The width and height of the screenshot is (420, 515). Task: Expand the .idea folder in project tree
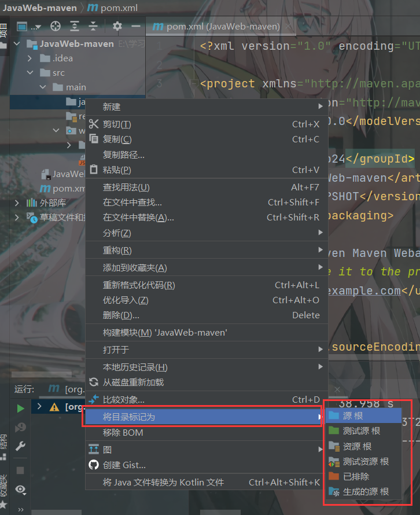(x=30, y=58)
